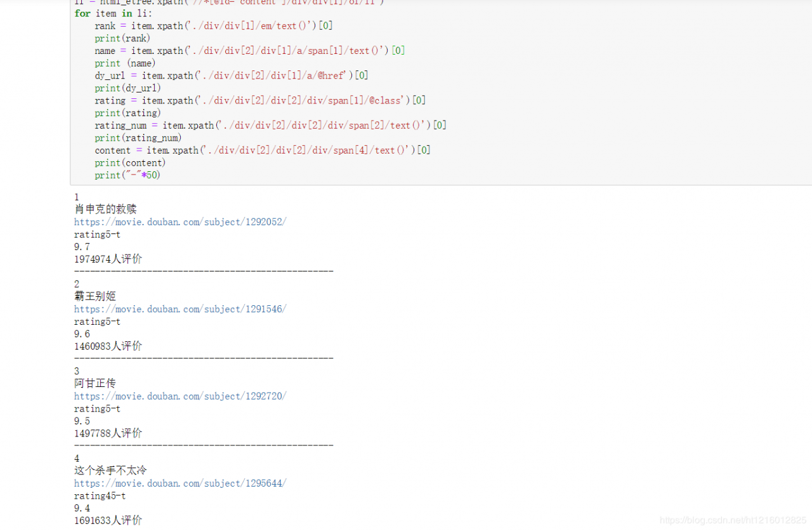The height and width of the screenshot is (531, 812).
Task: Open the douban link ending in 1292052
Action: click(x=180, y=222)
